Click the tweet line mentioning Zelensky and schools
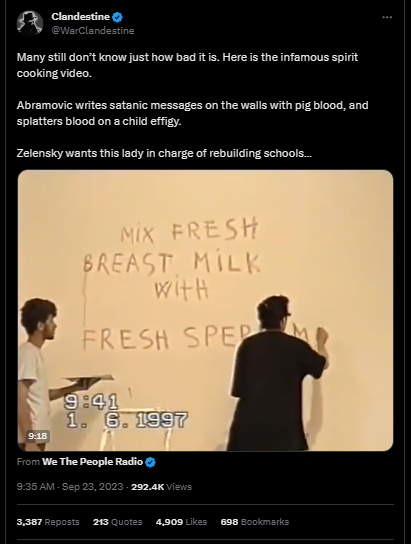This screenshot has height=544, width=411. (x=164, y=153)
